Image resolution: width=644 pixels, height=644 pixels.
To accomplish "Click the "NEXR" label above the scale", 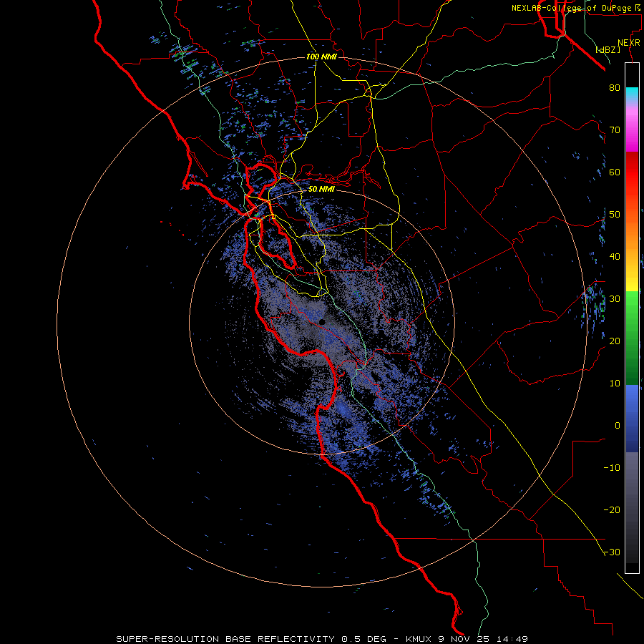I will click(x=628, y=43).
